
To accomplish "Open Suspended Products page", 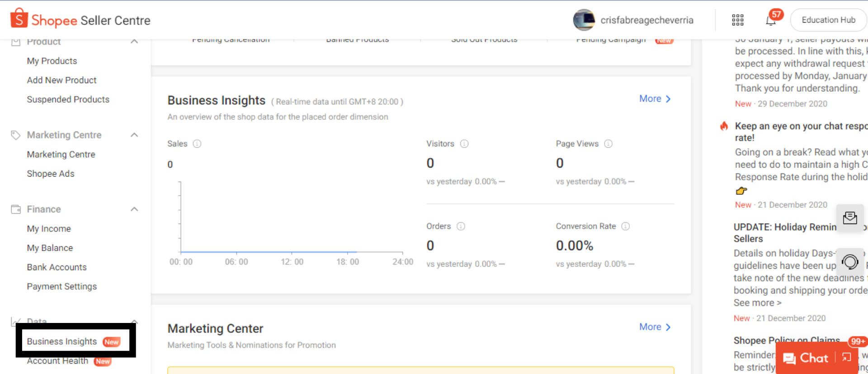I will pos(68,99).
